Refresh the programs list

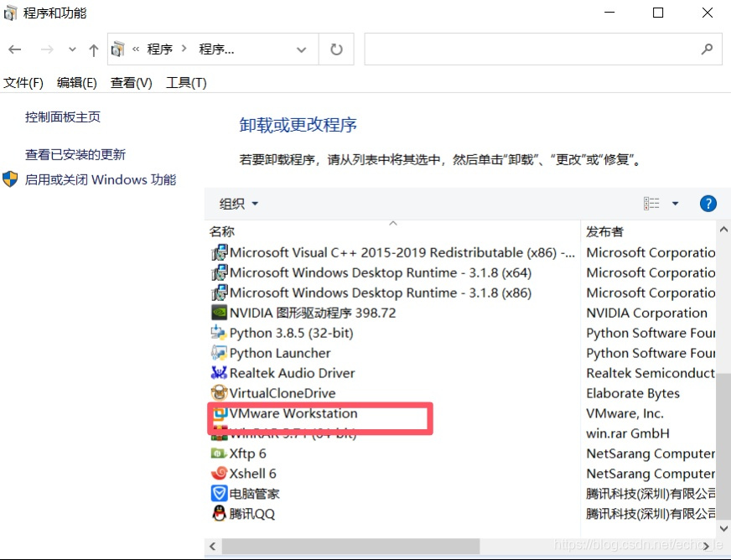click(336, 49)
